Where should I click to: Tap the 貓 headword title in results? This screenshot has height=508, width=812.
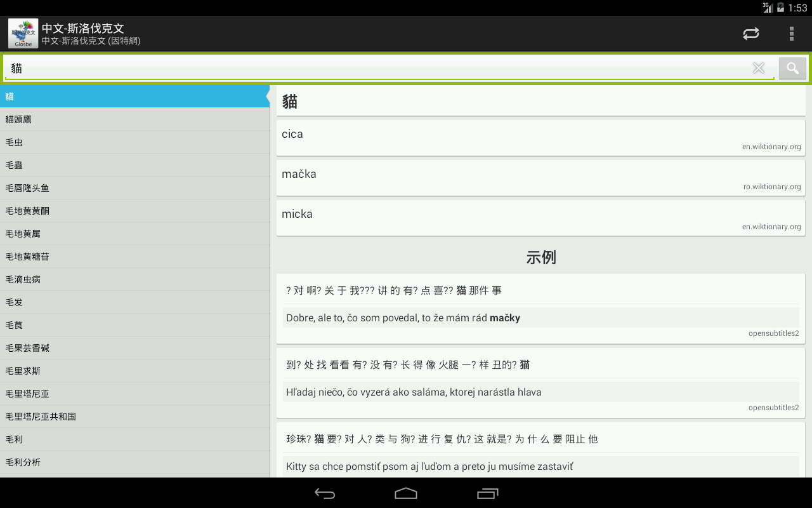point(290,102)
